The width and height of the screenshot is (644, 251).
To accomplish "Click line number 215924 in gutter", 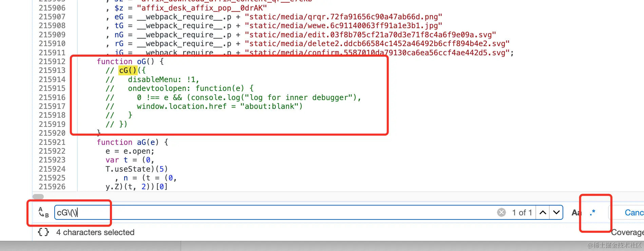I will pyautogui.click(x=52, y=169).
